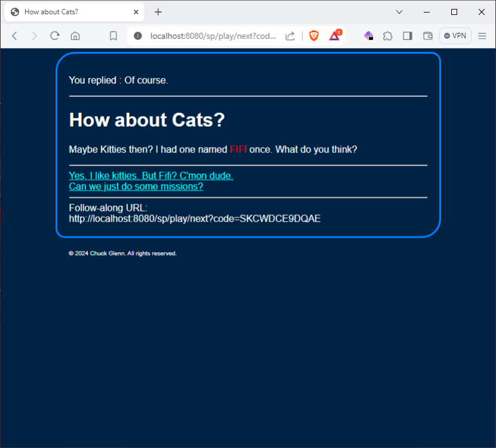The height and width of the screenshot is (448, 496).
Task: Select the 'How about Cats?' tab
Action: [66, 12]
